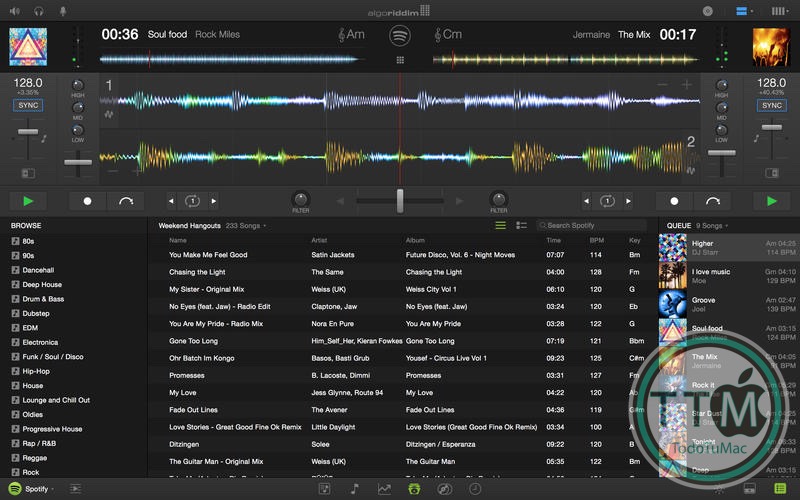Enable SYNC on deck 2
Viewport: 800px width, 500px height.
pos(771,106)
